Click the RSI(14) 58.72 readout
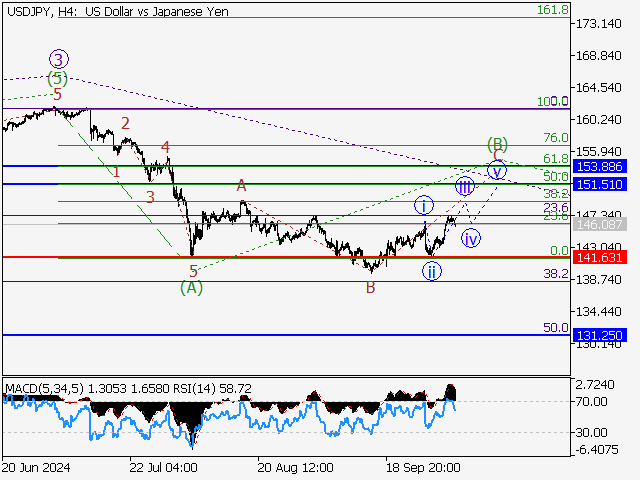Image resolution: width=640 pixels, height=480 pixels. (213, 389)
